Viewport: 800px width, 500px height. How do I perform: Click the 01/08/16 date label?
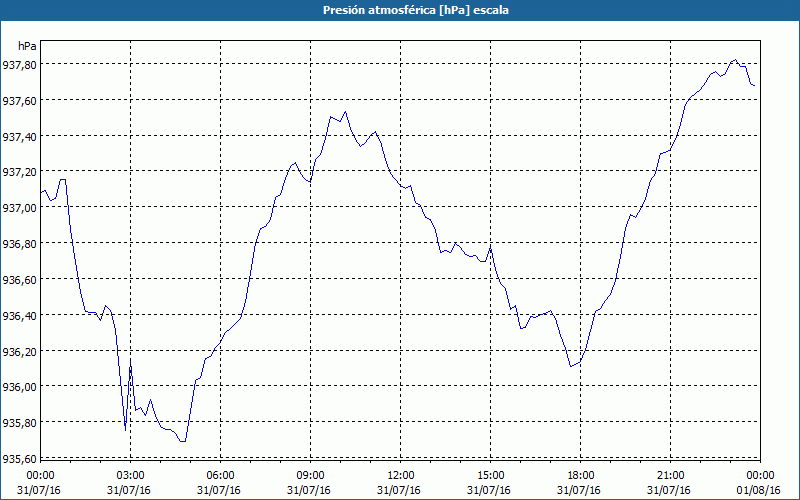(x=758, y=490)
